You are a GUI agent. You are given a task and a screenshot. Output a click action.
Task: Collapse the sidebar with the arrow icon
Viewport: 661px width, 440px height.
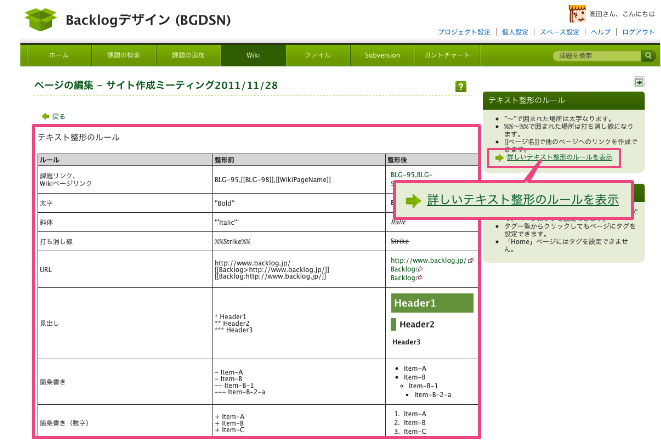tap(639, 82)
